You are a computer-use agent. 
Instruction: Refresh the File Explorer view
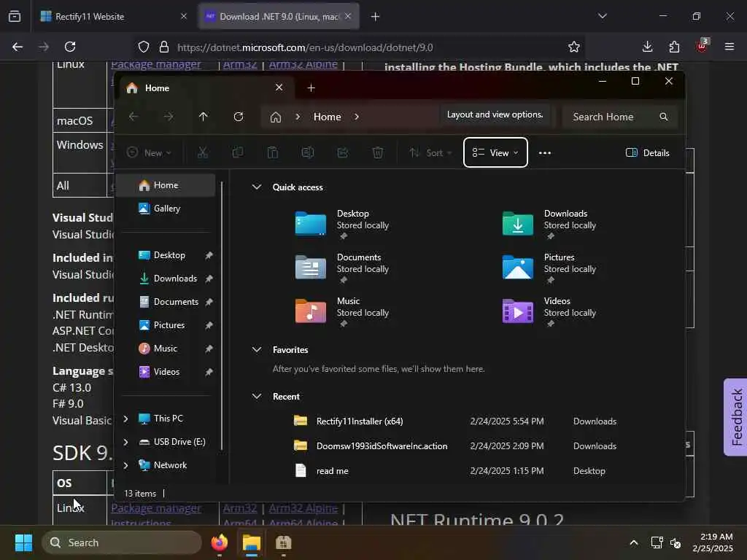click(239, 117)
